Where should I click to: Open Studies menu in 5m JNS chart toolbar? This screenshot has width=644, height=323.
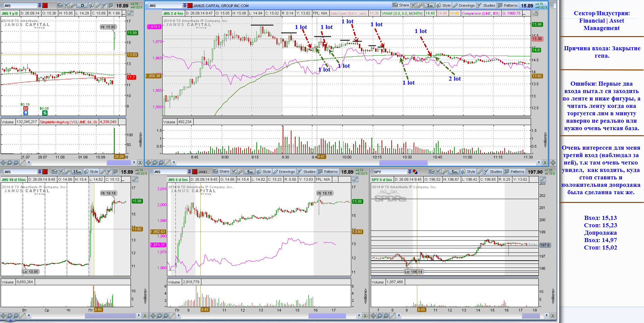point(307,172)
